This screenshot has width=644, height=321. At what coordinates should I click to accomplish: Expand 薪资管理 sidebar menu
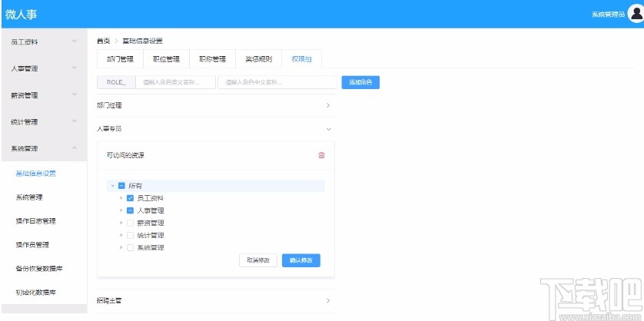coord(44,95)
